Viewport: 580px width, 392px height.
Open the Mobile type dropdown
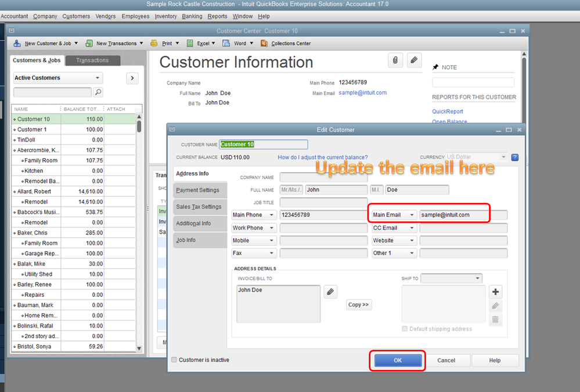[x=254, y=241]
